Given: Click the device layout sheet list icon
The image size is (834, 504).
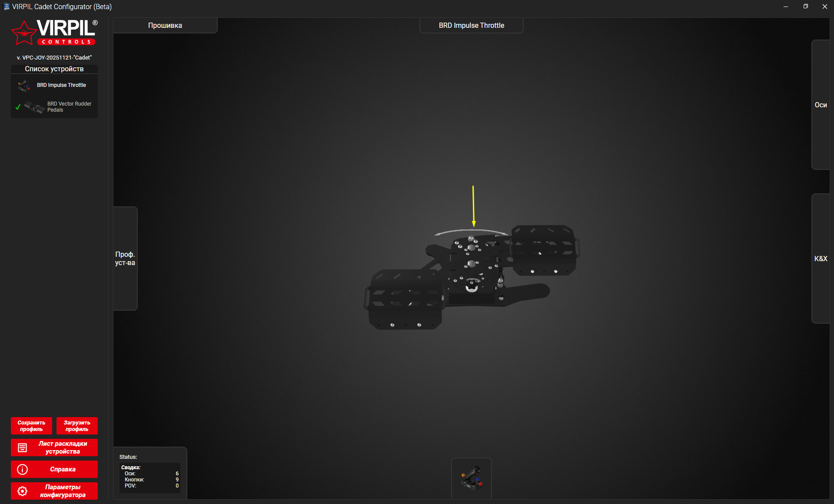Looking at the screenshot, I should pyautogui.click(x=22, y=448).
